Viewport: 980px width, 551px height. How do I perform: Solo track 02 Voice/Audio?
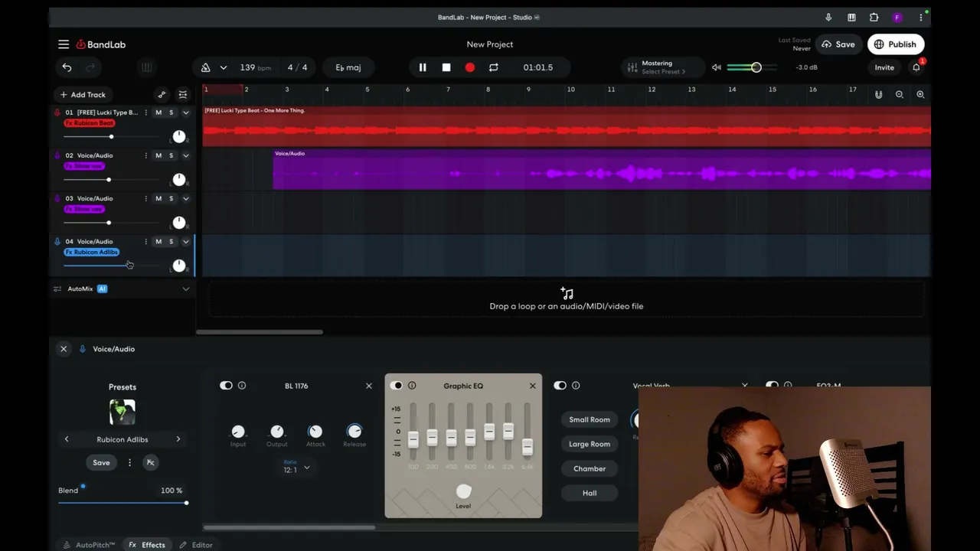coord(171,155)
